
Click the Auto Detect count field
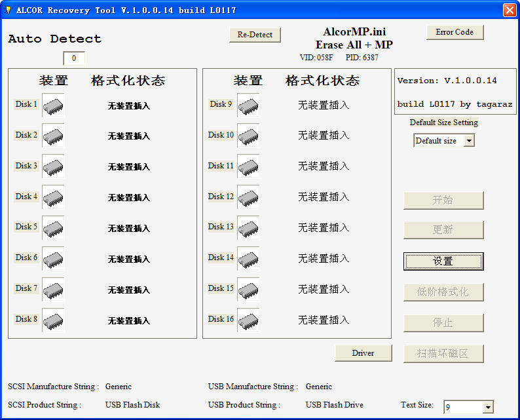pyautogui.click(x=74, y=58)
